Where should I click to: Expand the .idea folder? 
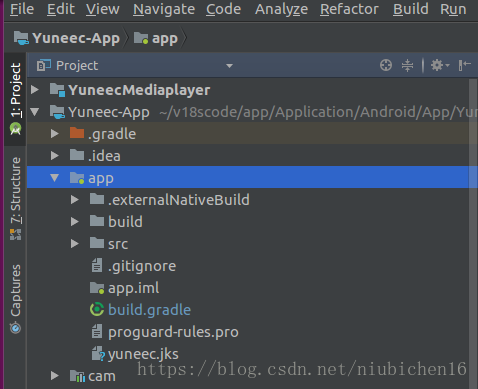[55, 156]
